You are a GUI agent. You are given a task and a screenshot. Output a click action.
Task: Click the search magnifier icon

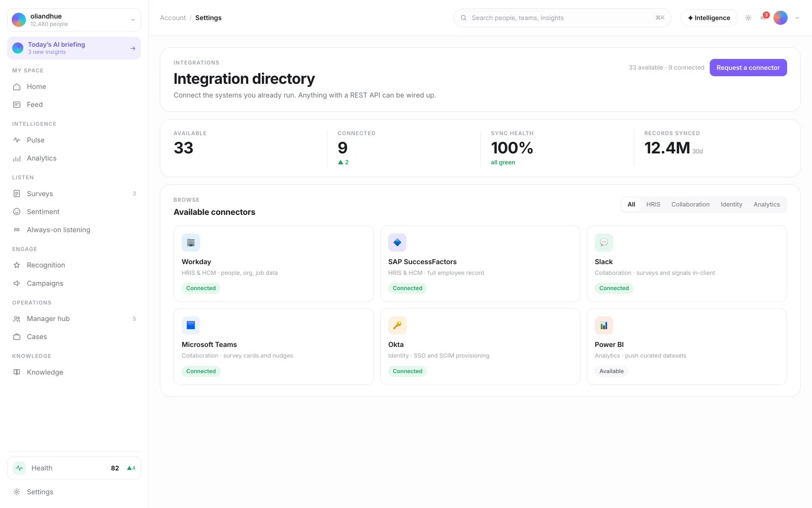click(463, 18)
